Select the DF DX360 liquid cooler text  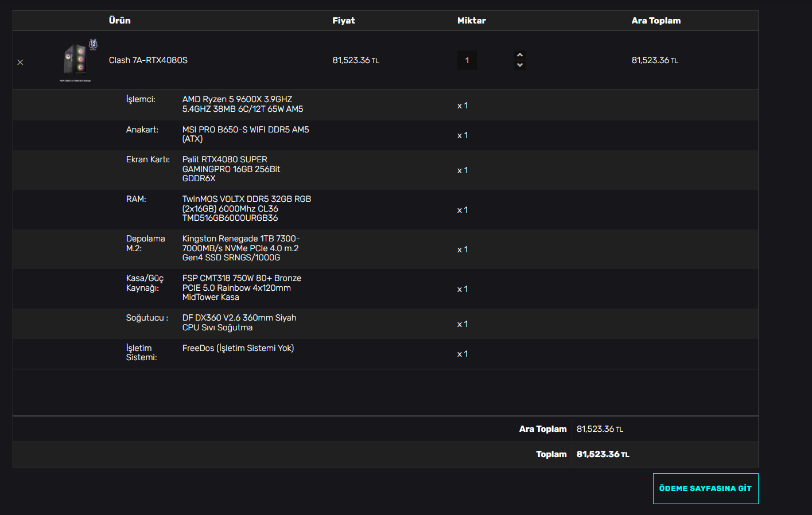(x=239, y=323)
